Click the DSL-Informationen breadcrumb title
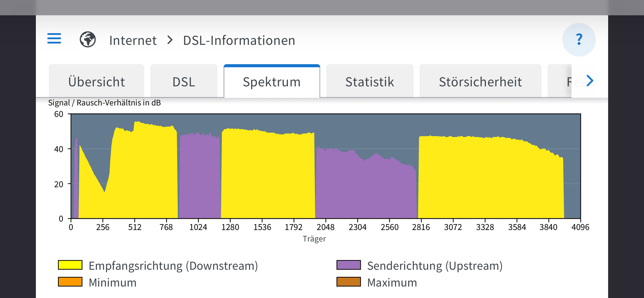Image resolution: width=644 pixels, height=298 pixels. [239, 40]
